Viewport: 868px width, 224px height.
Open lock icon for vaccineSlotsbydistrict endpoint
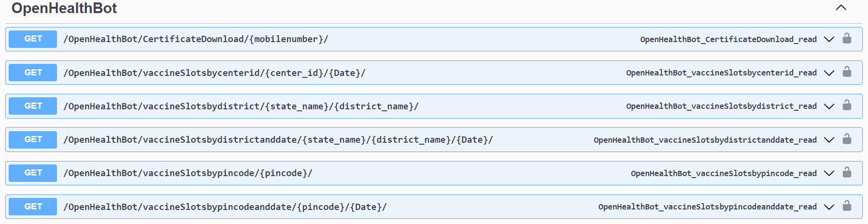847,105
